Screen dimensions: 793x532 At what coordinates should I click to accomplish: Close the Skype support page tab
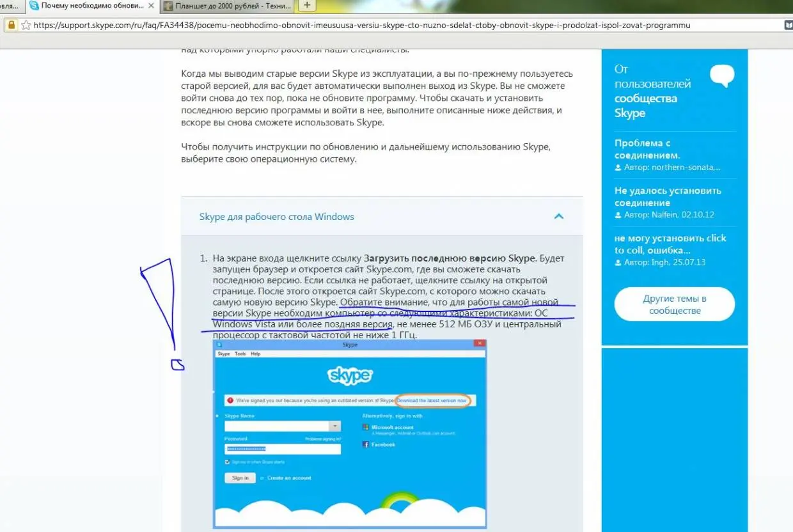tap(151, 6)
